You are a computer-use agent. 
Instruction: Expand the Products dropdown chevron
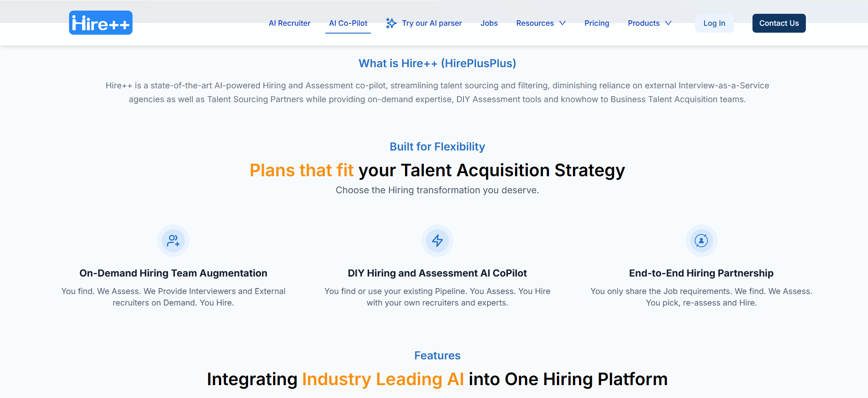coord(668,23)
